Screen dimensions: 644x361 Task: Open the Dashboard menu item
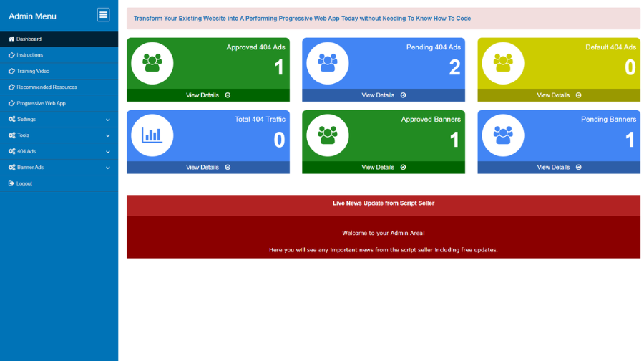[x=59, y=39]
